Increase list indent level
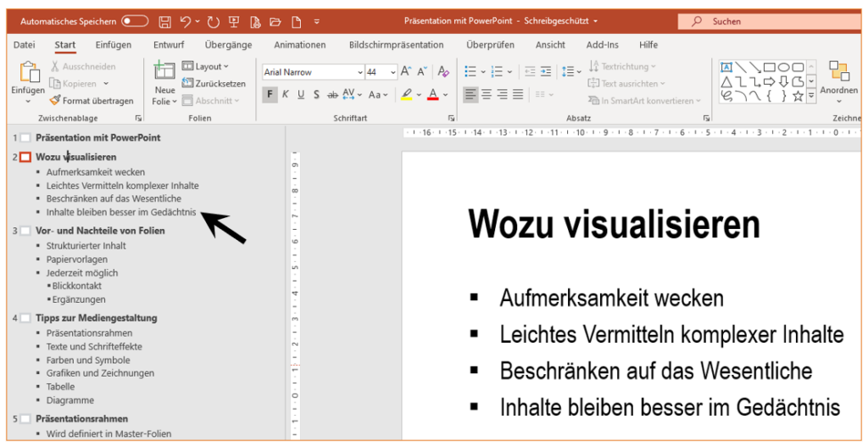The height and width of the screenshot is (447, 868). coord(546,71)
